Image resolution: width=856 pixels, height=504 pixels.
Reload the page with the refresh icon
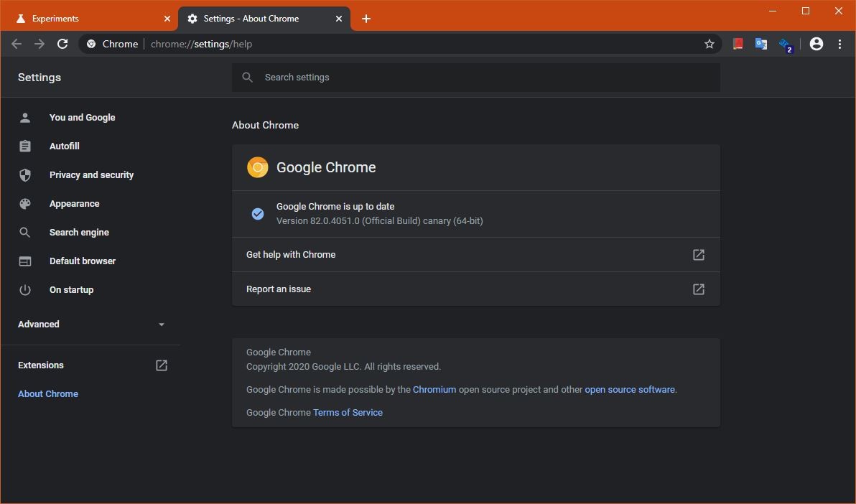click(62, 45)
